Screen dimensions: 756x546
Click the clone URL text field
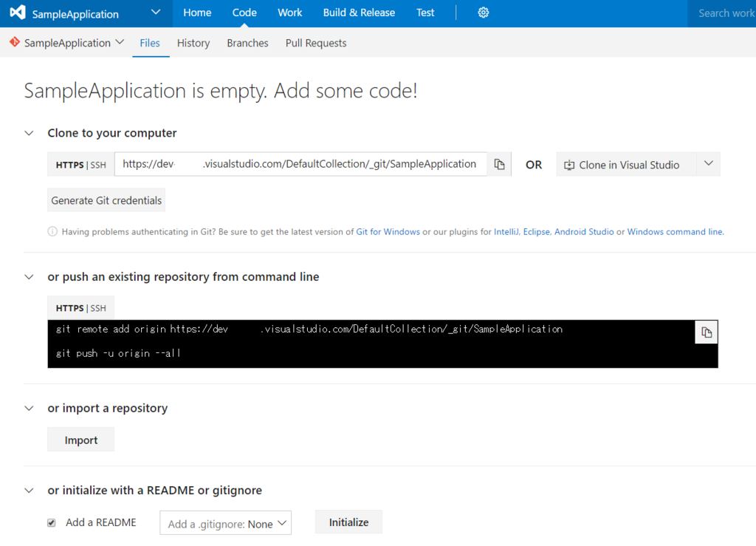point(301,164)
